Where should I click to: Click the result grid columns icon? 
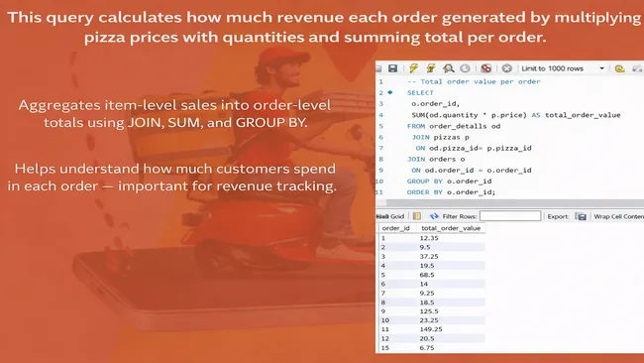click(x=417, y=216)
